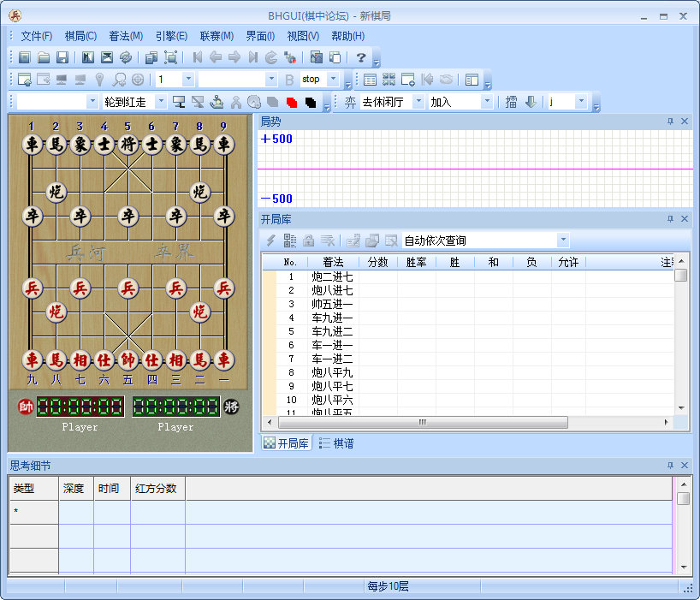Click the black 將 general piece on board
Screen dimensions: 700x600
[x=128, y=144]
